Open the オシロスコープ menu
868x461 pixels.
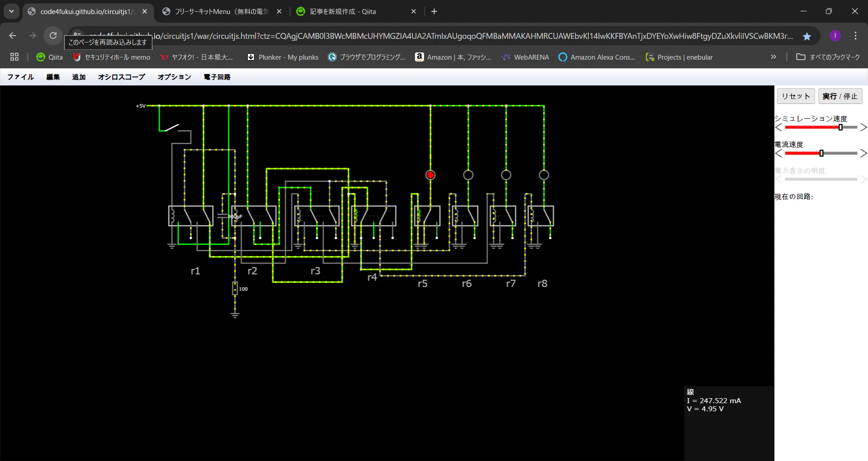122,77
